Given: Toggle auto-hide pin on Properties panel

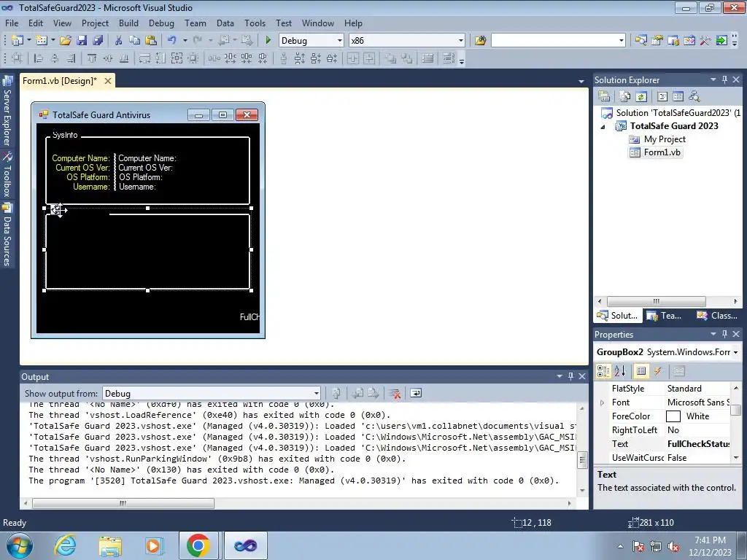Looking at the screenshot, I should (x=724, y=334).
